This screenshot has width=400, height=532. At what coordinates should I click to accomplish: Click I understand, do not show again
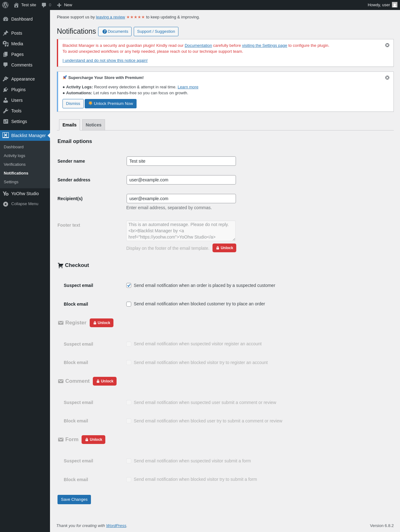pyautogui.click(x=105, y=61)
